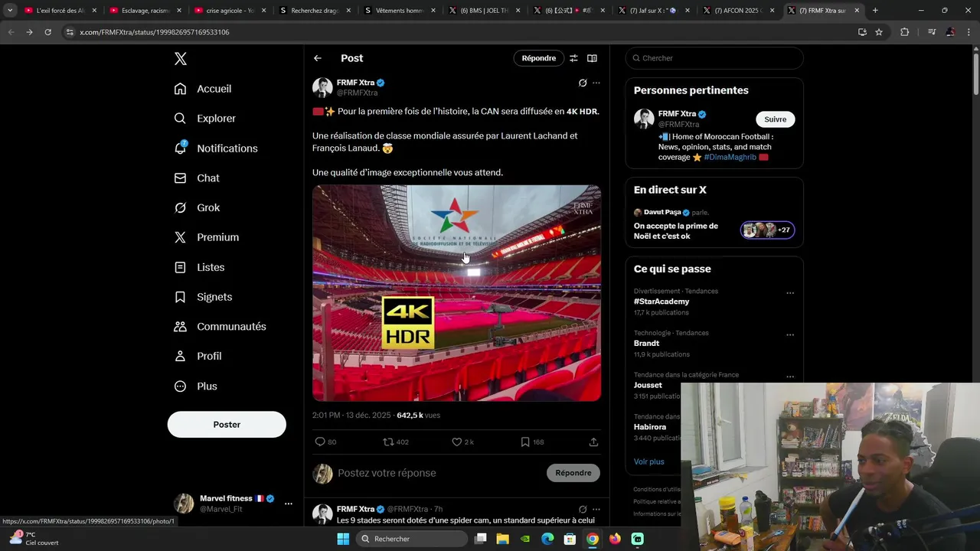Go back in Chrome browser
Viewport: 980px width, 551px height.
(11, 32)
